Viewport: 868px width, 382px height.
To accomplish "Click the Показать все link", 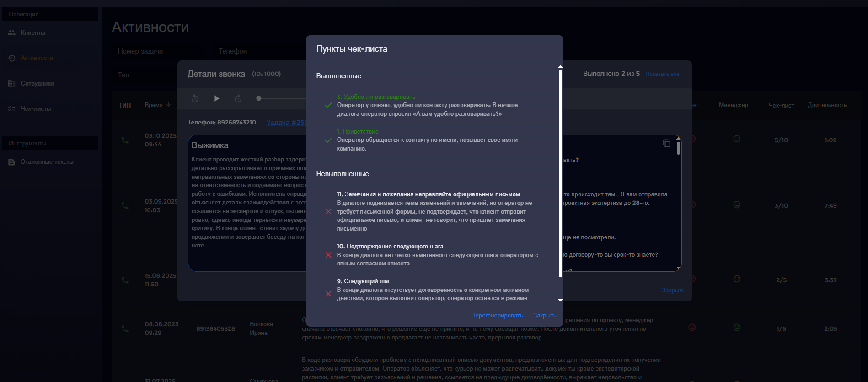I will [x=662, y=74].
